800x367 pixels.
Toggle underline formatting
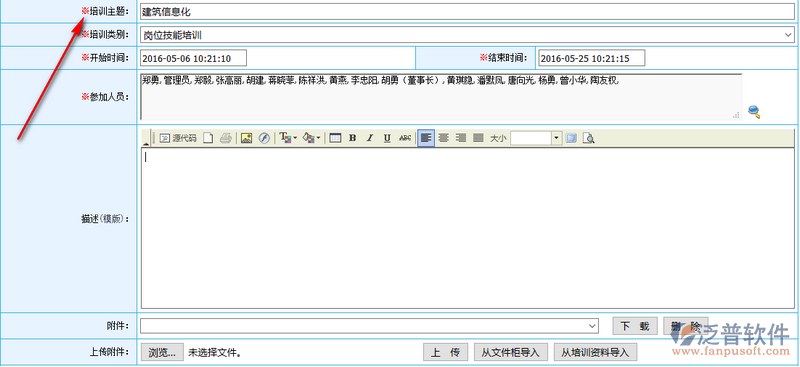click(387, 138)
